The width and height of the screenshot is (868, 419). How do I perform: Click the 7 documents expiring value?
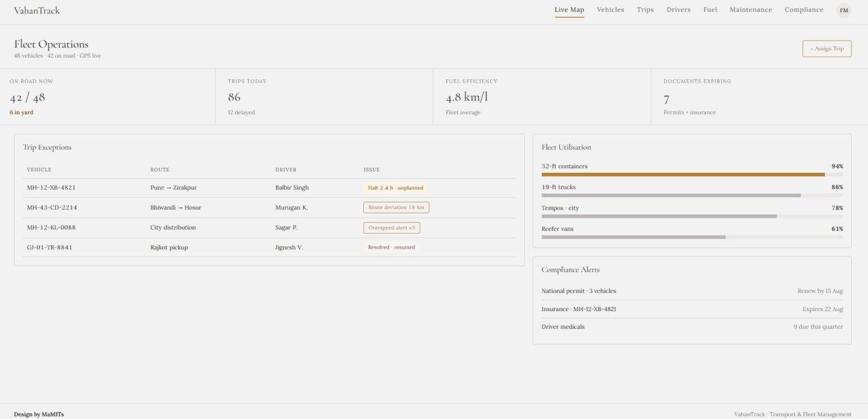tap(666, 100)
